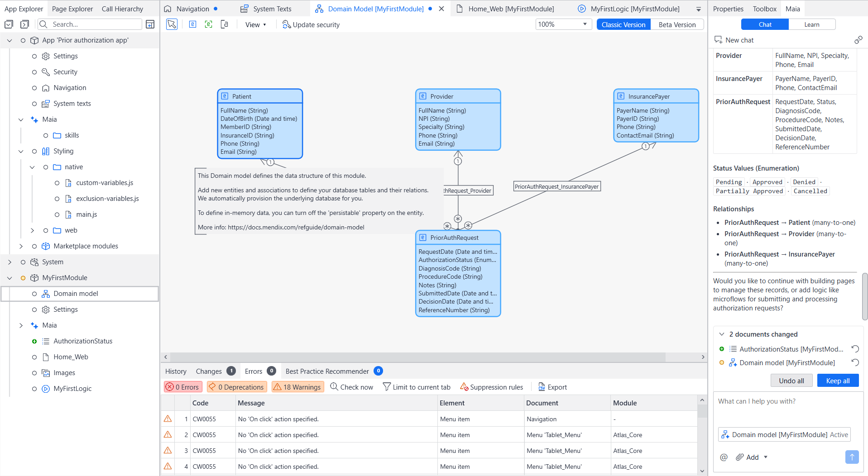This screenshot has height=476, width=868.
Task: Click warning icon in row 1
Action: coord(168,419)
